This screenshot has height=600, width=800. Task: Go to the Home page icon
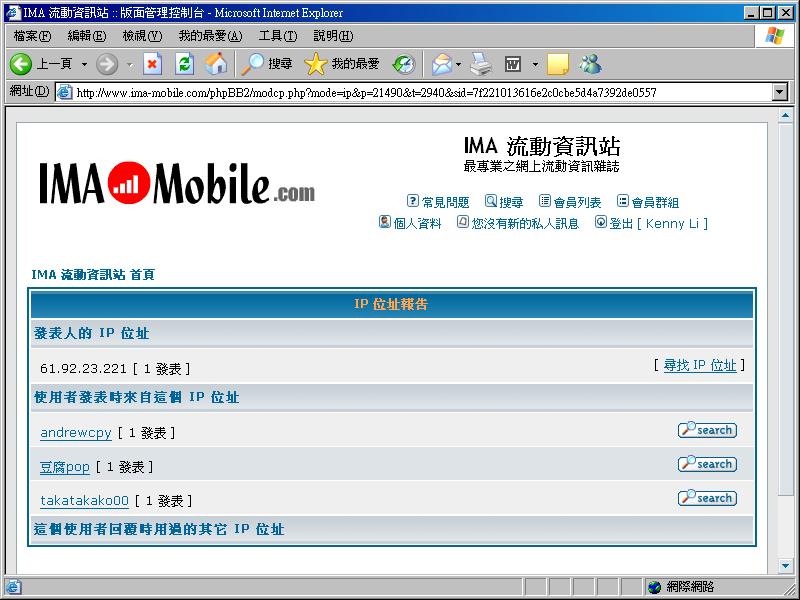(x=216, y=64)
